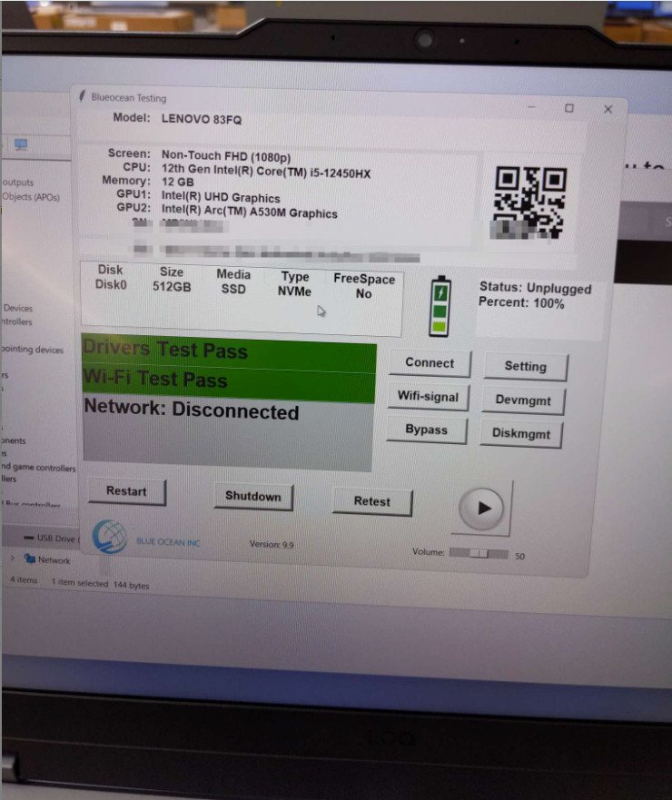This screenshot has height=800, width=672.
Task: Select the Drivers Test Pass row
Action: [x=229, y=352]
